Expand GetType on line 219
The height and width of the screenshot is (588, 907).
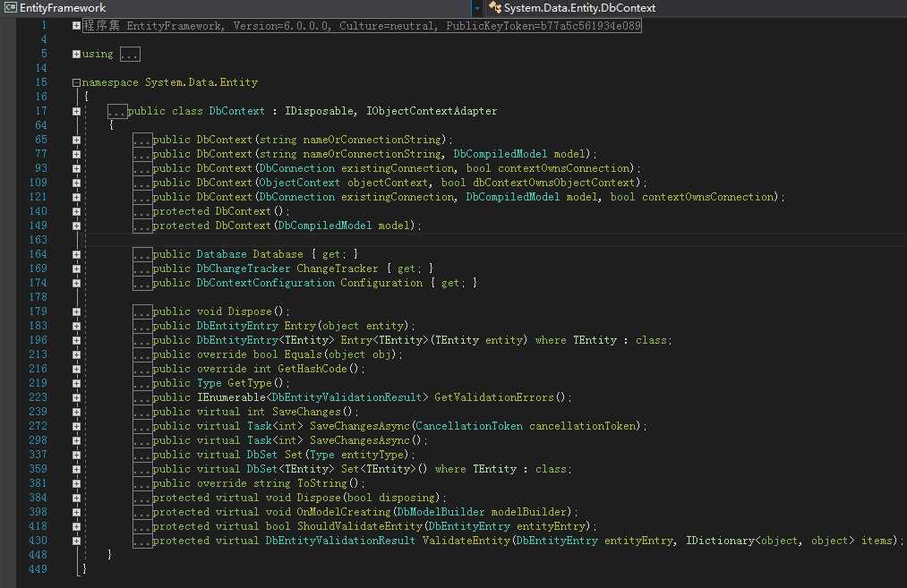pos(76,383)
